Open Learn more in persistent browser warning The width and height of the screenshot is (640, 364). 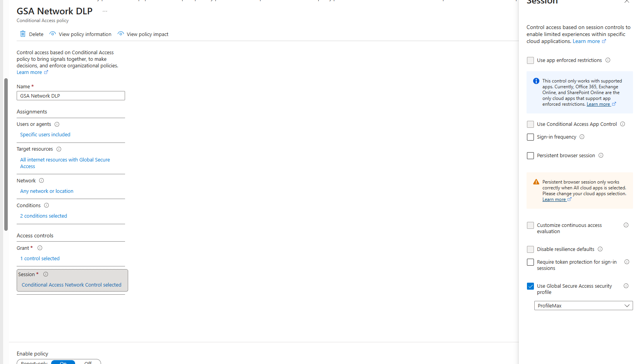pyautogui.click(x=557, y=200)
